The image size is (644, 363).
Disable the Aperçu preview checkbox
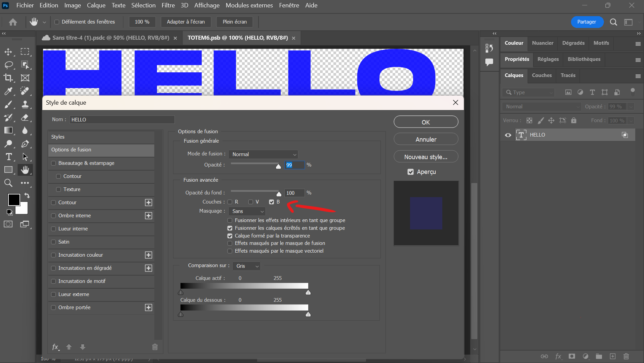[x=411, y=172]
